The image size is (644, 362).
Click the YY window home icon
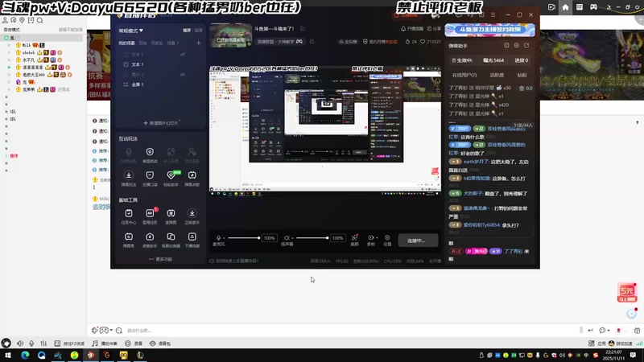point(566,7)
